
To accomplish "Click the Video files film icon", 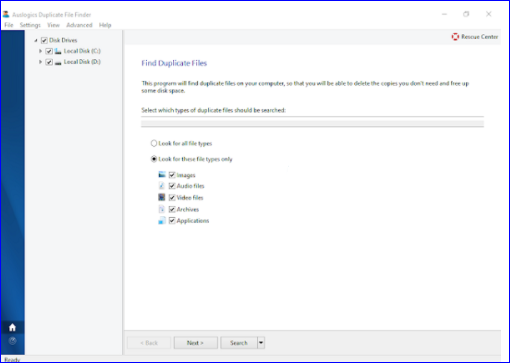I will (162, 197).
